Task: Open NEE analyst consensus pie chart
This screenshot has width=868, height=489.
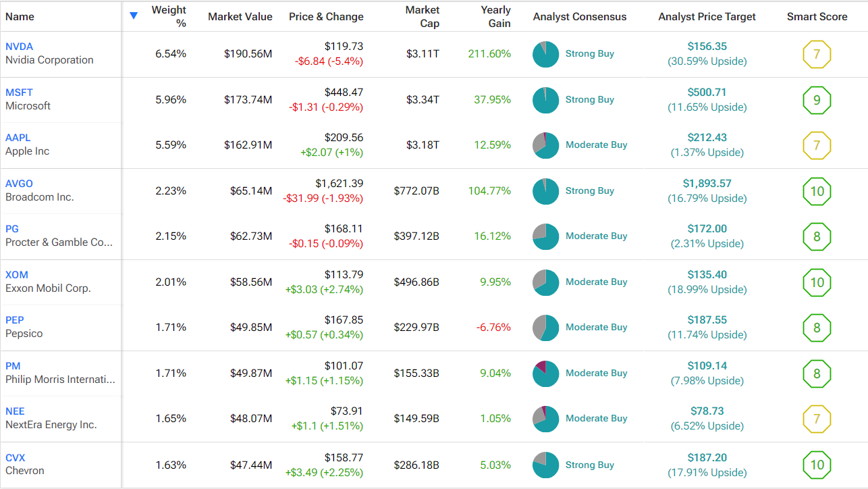Action: (x=545, y=419)
